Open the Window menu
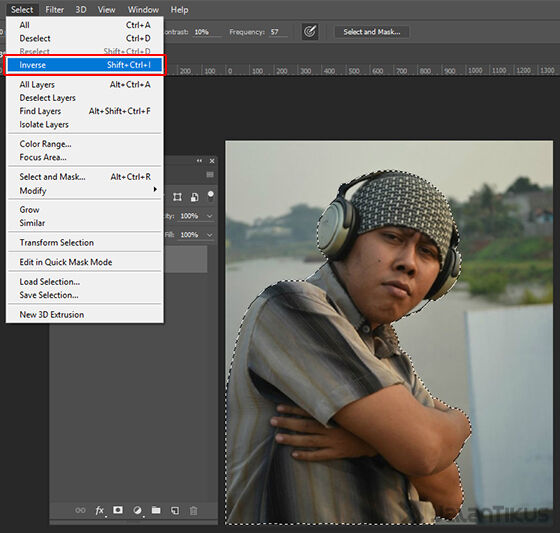 tap(143, 10)
